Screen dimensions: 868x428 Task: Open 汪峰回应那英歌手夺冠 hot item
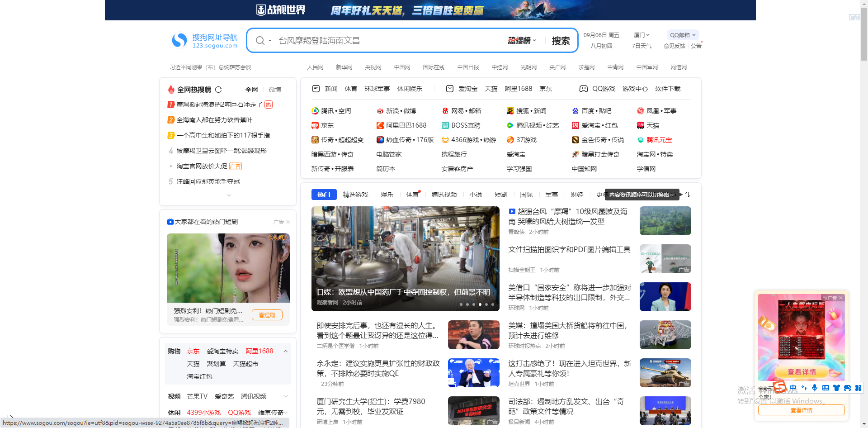click(208, 181)
